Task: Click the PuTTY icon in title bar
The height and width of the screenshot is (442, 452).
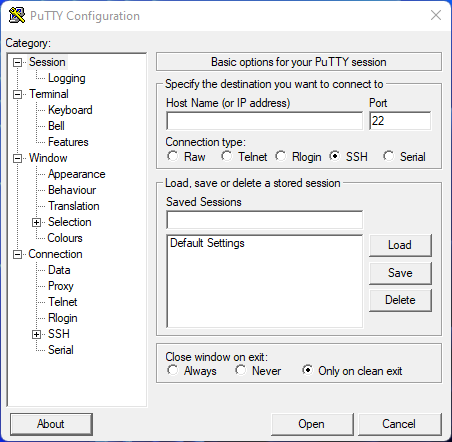Action: (17, 15)
